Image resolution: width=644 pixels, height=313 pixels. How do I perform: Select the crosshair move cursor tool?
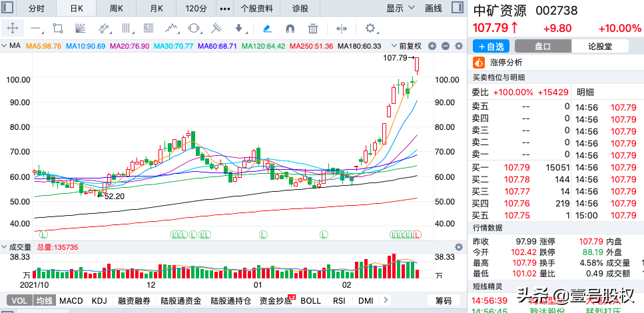[13, 28]
